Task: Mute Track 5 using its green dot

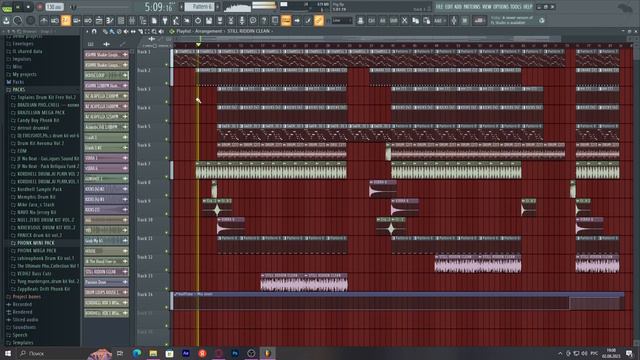Action: [x=167, y=139]
